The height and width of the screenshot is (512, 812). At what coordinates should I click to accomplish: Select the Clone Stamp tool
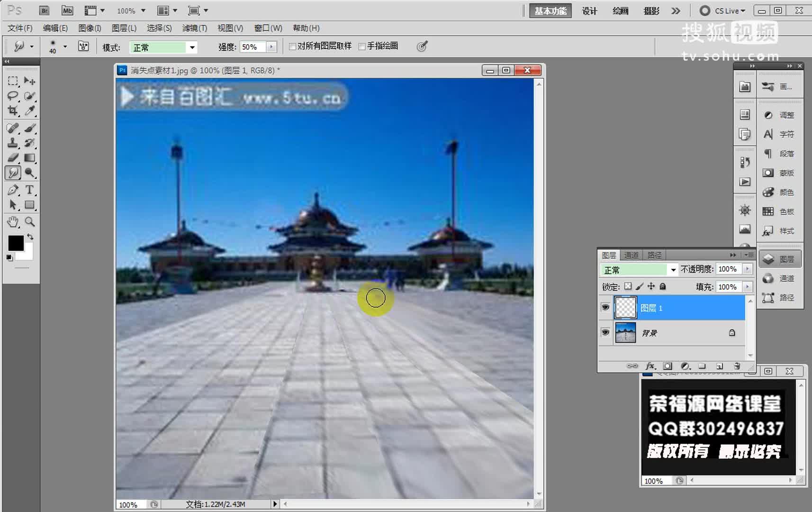pos(13,143)
